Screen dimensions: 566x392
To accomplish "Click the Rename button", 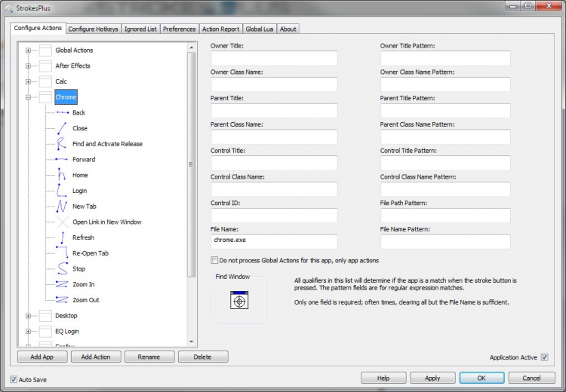I will point(149,357).
